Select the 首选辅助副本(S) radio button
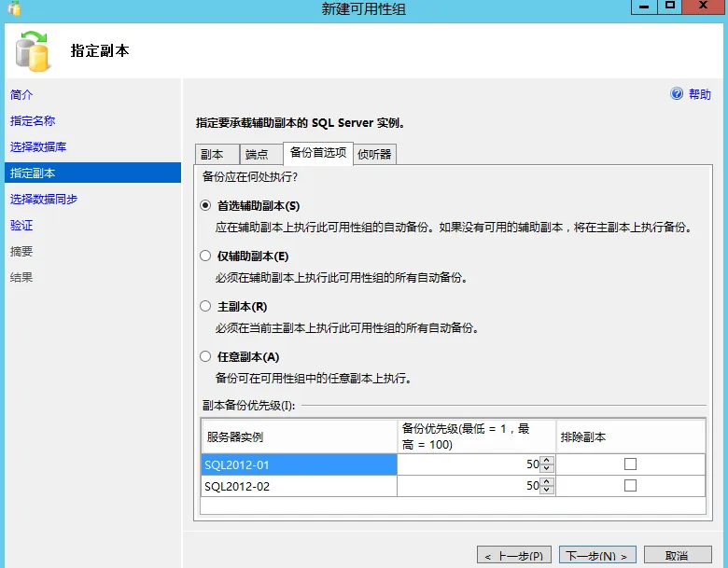This screenshot has height=568, width=728. click(x=205, y=205)
